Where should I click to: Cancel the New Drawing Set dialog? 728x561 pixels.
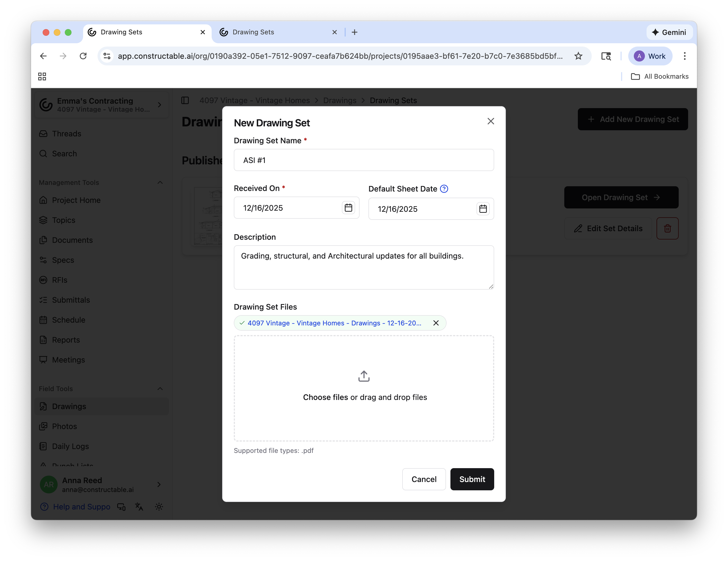click(x=424, y=479)
